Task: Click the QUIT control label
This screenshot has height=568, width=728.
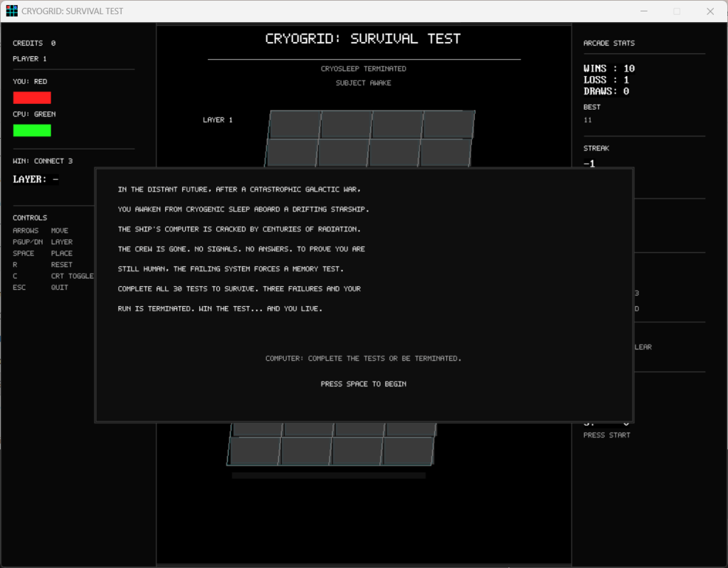Action: click(60, 288)
